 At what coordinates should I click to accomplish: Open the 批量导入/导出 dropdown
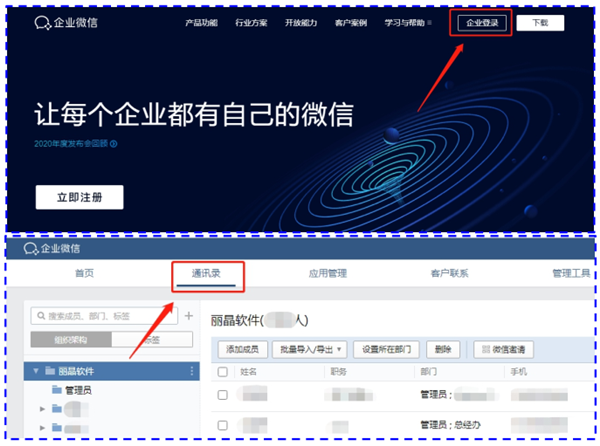click(310, 349)
